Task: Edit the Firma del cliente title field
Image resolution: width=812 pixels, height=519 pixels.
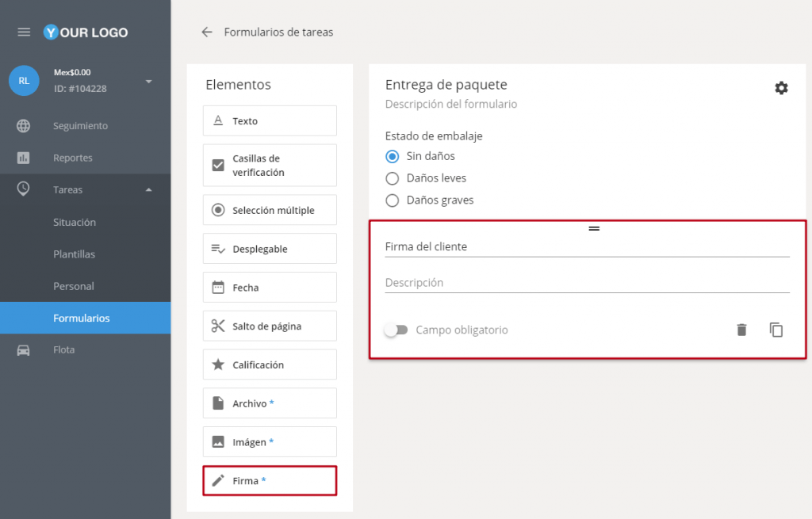Action: coord(587,246)
